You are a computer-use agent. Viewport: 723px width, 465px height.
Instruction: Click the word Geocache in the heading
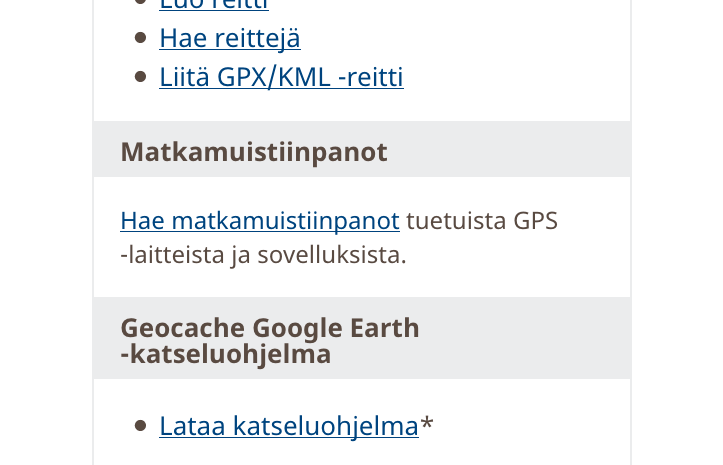(x=183, y=328)
